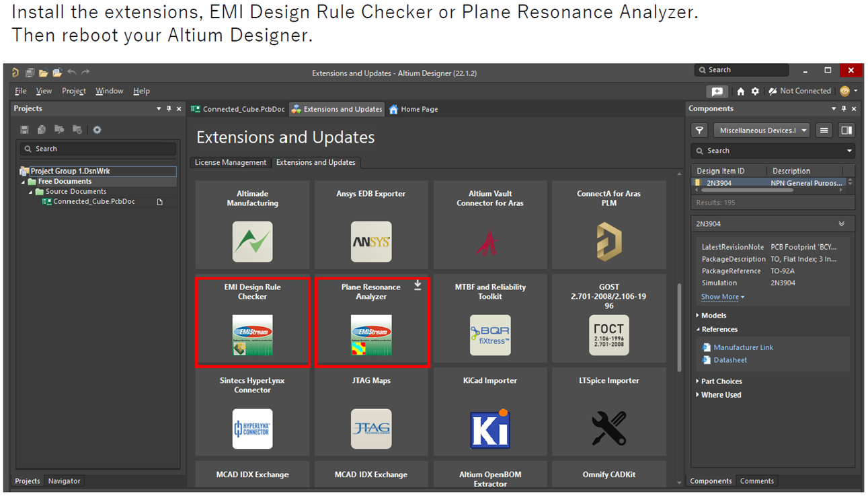
Task: Click the share comment icon near Home icon
Action: click(717, 92)
